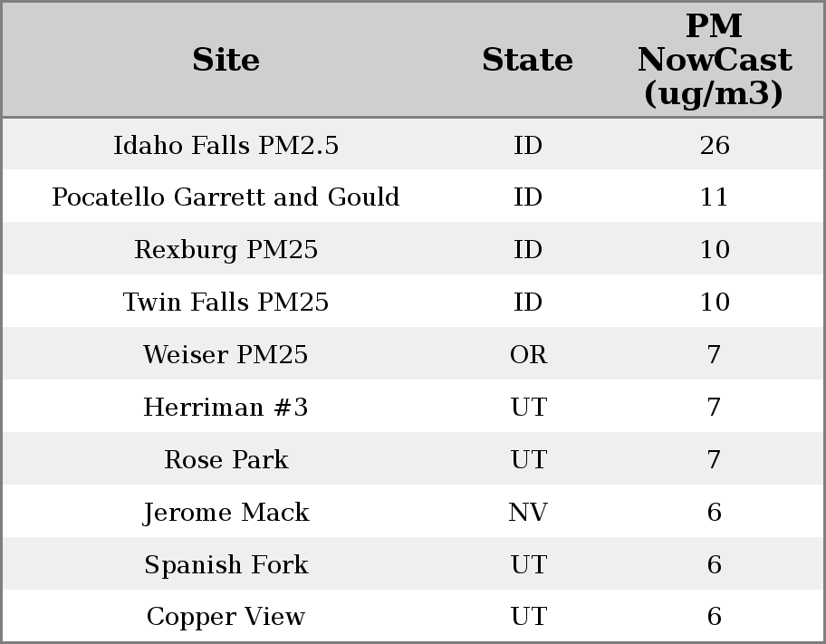Click the PM NowCast (ug/m3) column header

pyautogui.click(x=714, y=60)
